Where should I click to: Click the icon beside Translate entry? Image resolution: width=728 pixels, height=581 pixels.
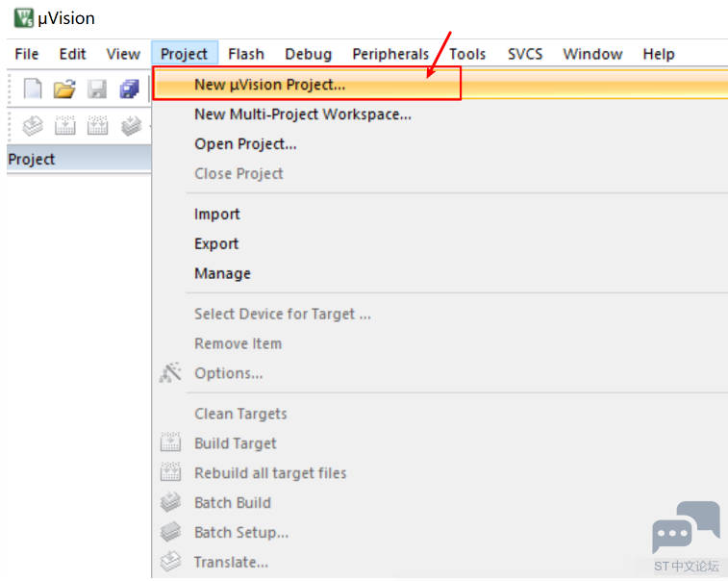[x=170, y=561]
